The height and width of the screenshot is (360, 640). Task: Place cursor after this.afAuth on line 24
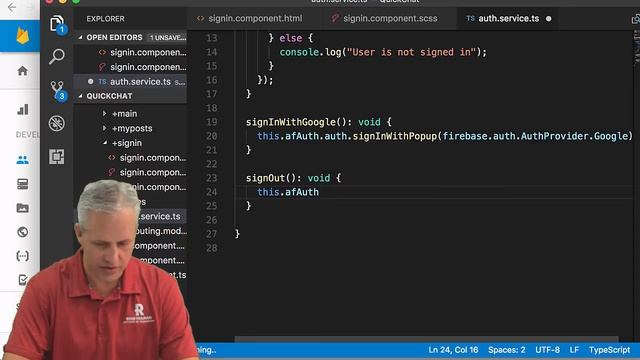coord(319,192)
